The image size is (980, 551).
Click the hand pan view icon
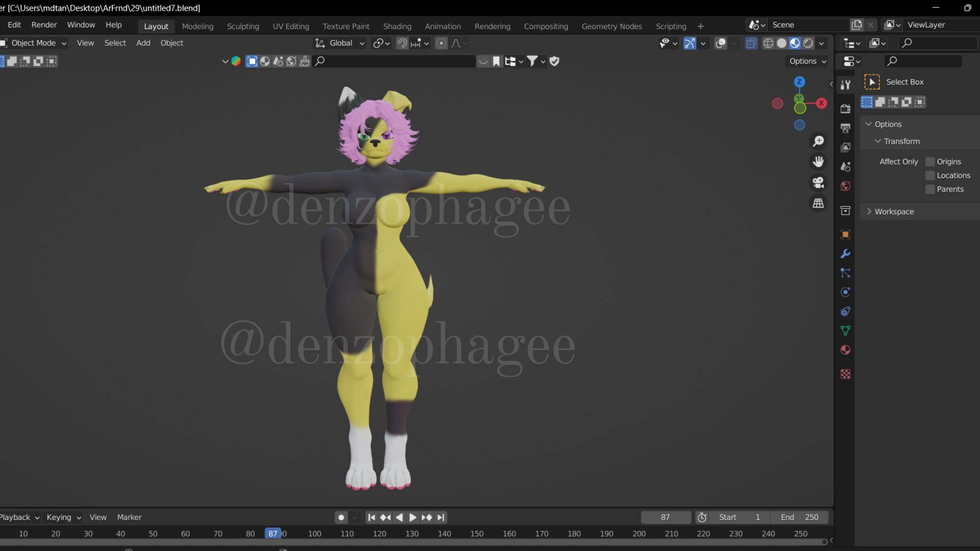(x=818, y=162)
